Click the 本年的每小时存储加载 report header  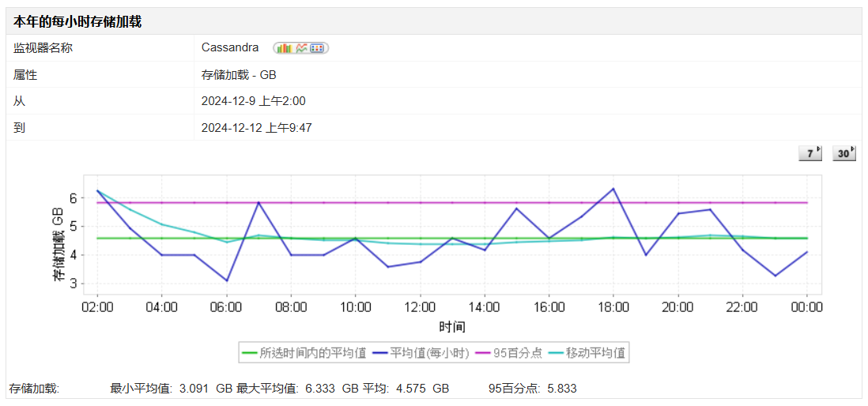tap(77, 21)
